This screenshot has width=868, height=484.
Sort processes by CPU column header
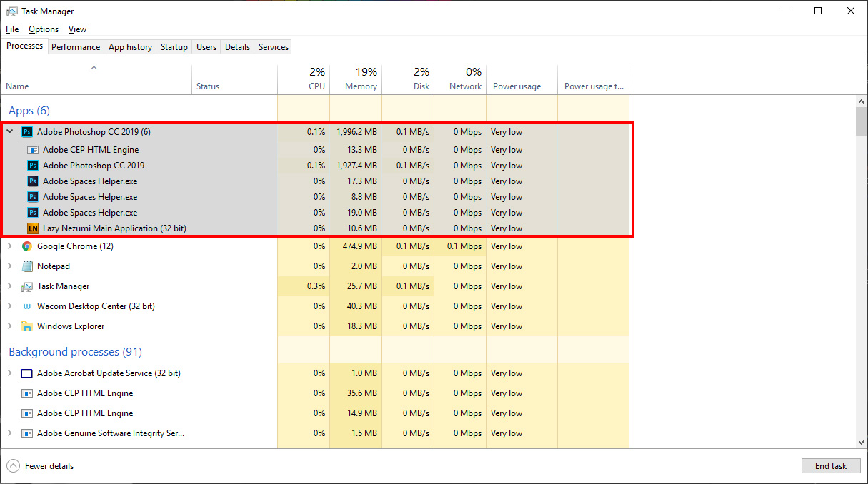pos(316,86)
